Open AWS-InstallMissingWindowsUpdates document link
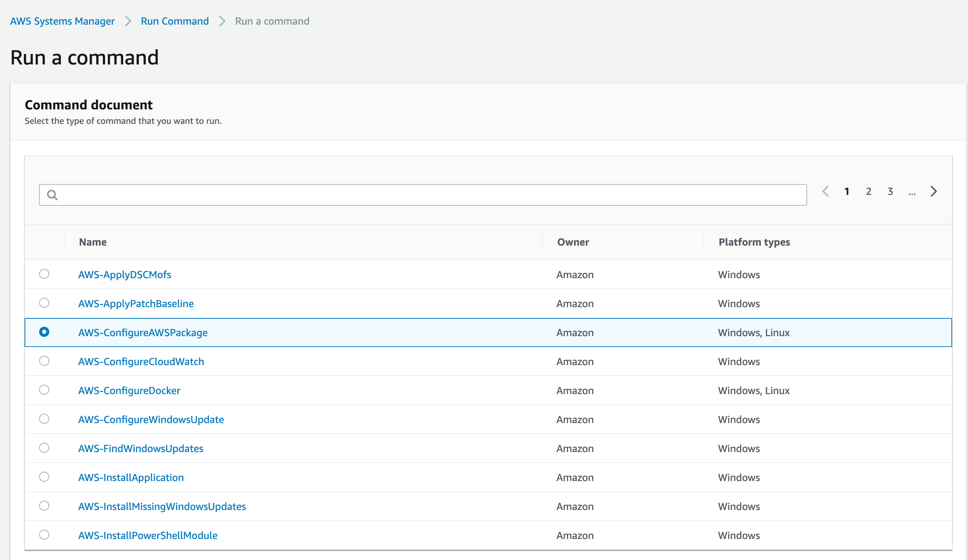This screenshot has width=968, height=560. [x=162, y=506]
